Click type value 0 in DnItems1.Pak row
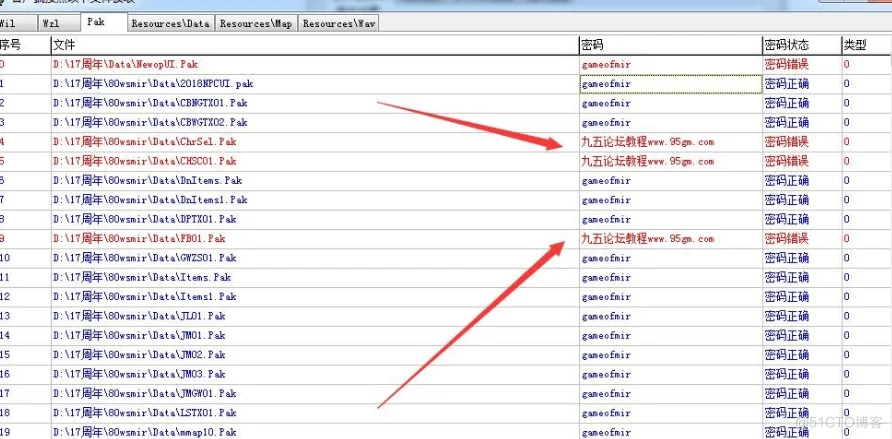This screenshot has height=439, width=892. [x=846, y=200]
